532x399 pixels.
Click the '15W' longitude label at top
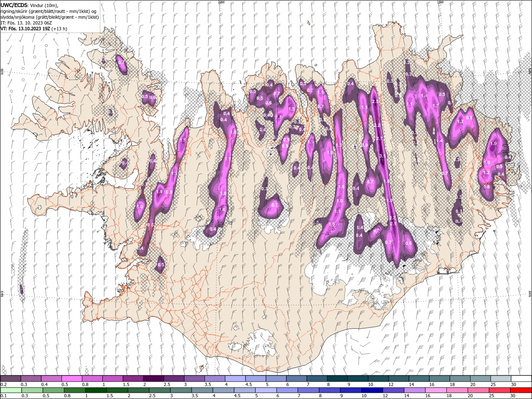click(x=440, y=2)
